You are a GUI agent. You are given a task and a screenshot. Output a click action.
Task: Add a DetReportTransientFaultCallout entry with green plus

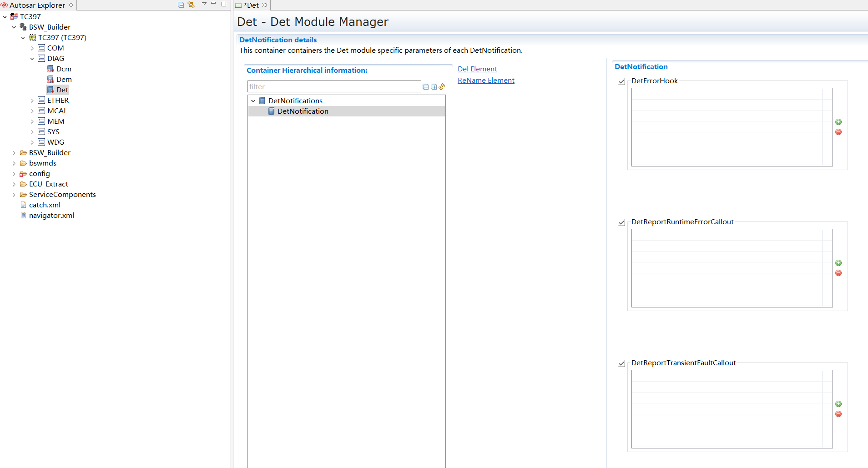pos(838,404)
